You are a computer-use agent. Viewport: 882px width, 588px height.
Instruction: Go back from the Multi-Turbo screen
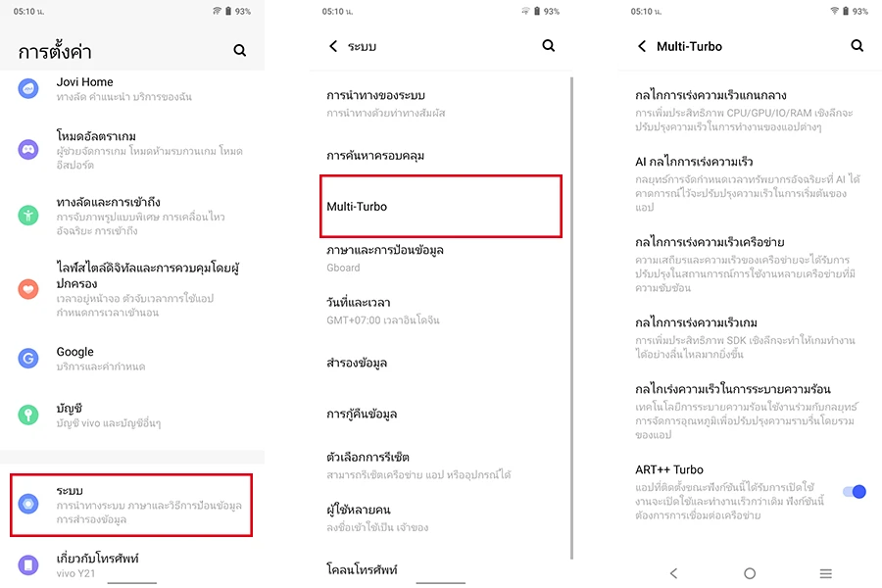pyautogui.click(x=642, y=46)
